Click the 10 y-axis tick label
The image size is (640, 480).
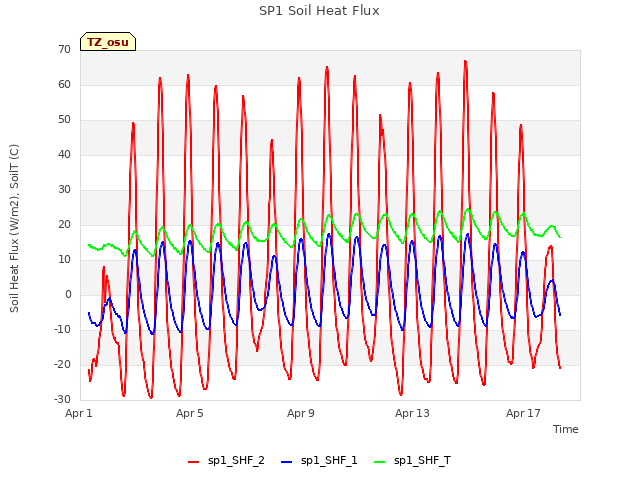tap(64, 260)
